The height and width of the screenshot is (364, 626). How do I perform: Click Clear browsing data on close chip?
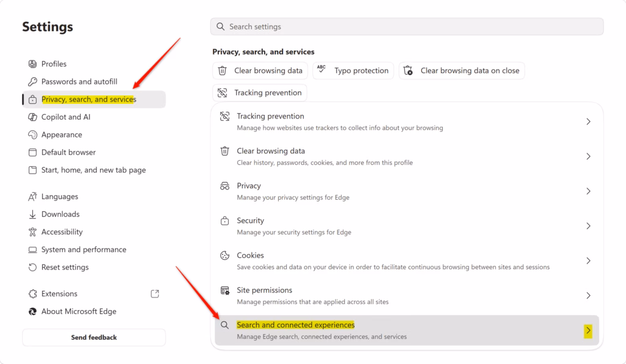point(462,71)
